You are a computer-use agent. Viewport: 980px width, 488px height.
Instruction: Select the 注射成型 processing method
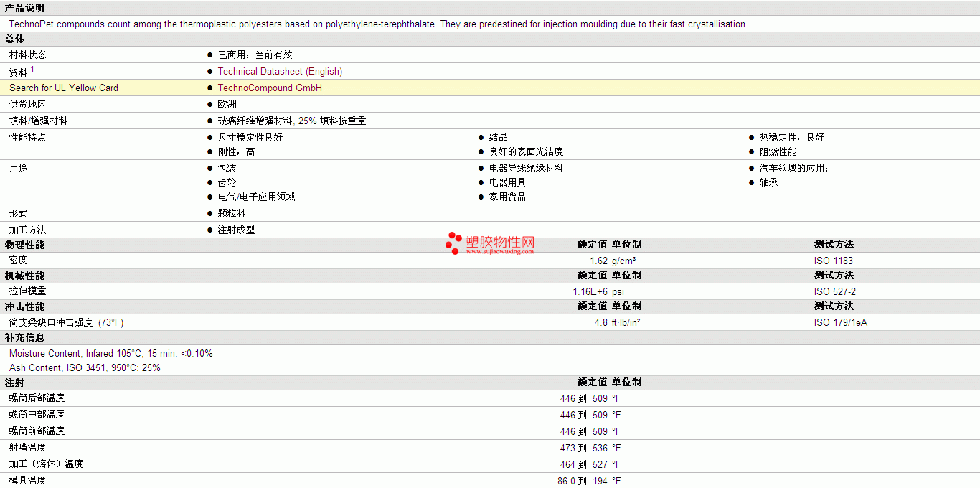(x=236, y=230)
